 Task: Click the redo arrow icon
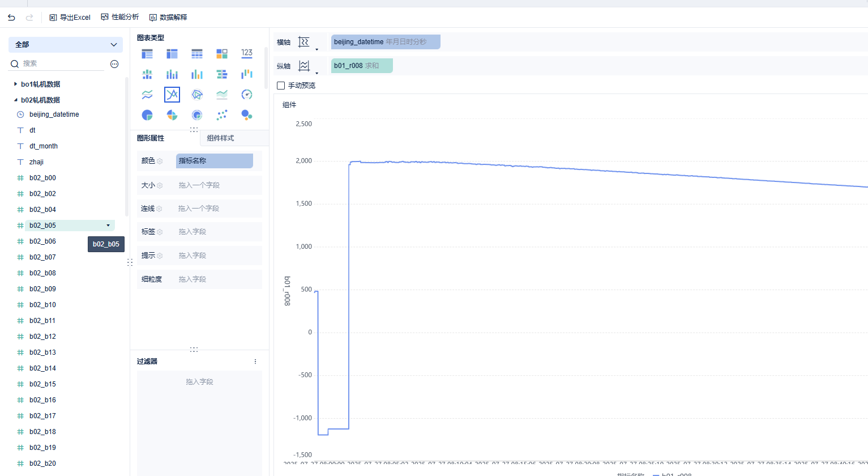29,18
